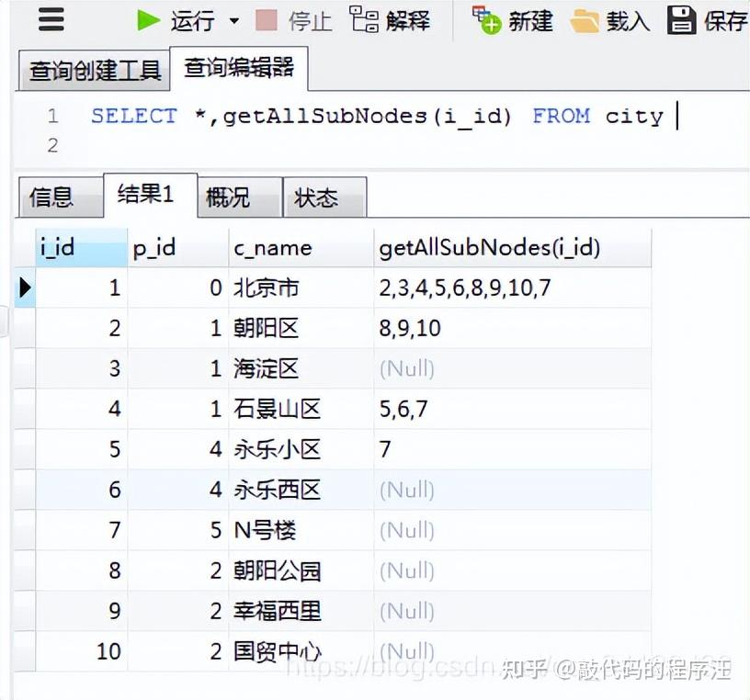The image size is (750, 700).
Task: Open the hamburger menu icon
Action: [x=49, y=18]
